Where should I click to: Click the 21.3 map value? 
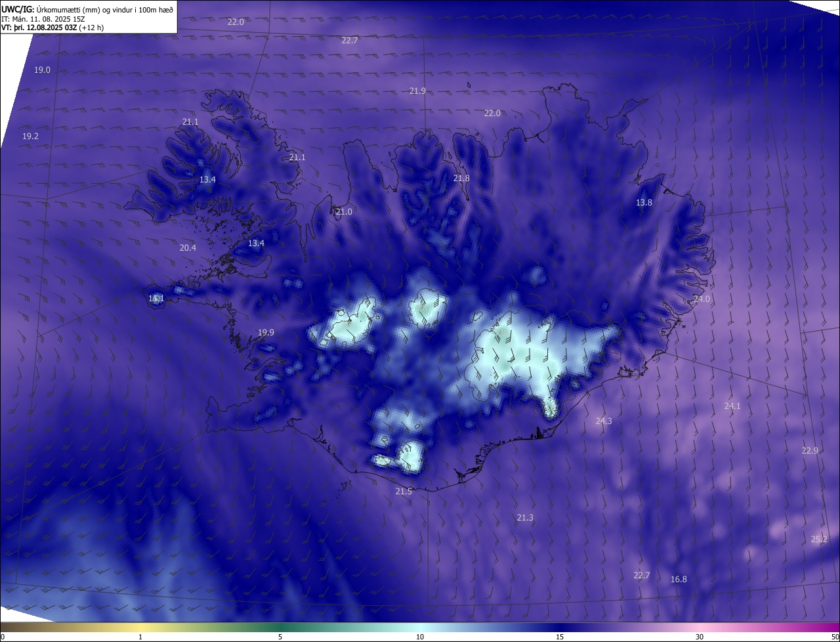pos(524,517)
